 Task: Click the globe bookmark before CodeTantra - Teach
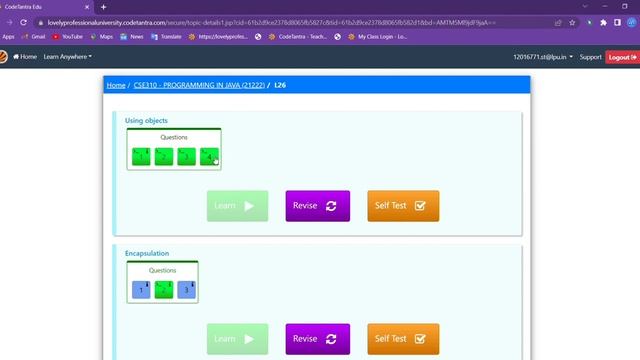(258, 37)
